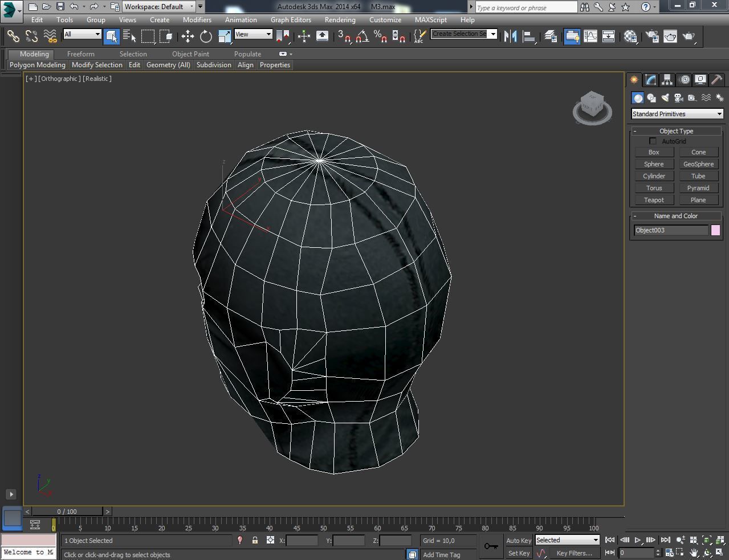Click the Teapot primitive button

tap(654, 200)
